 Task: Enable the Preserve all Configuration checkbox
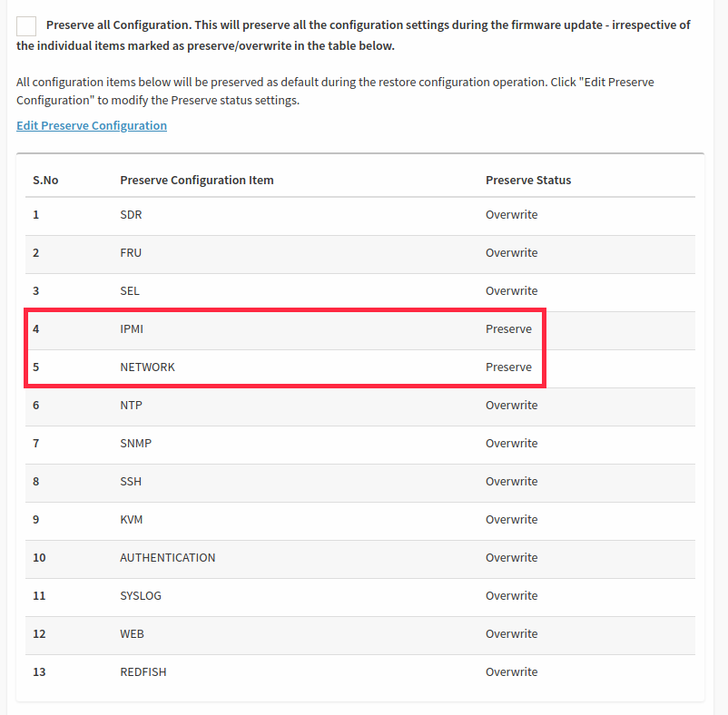26,26
